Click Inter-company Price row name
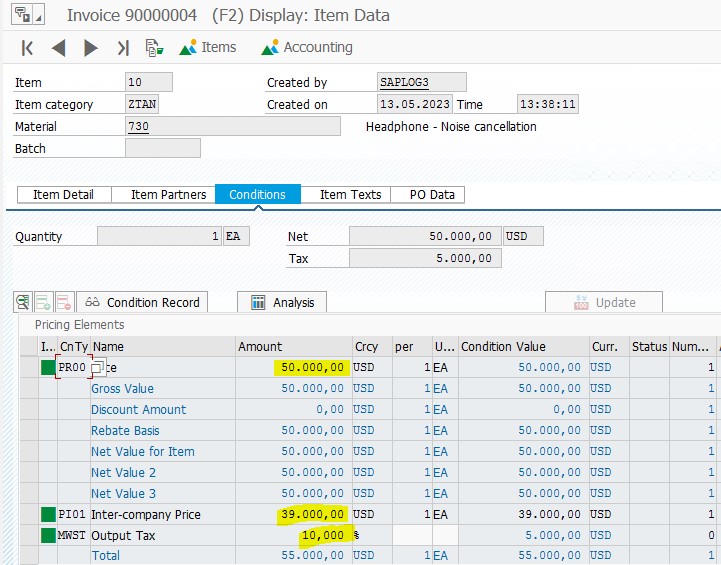The height and width of the screenshot is (565, 721). point(146,514)
